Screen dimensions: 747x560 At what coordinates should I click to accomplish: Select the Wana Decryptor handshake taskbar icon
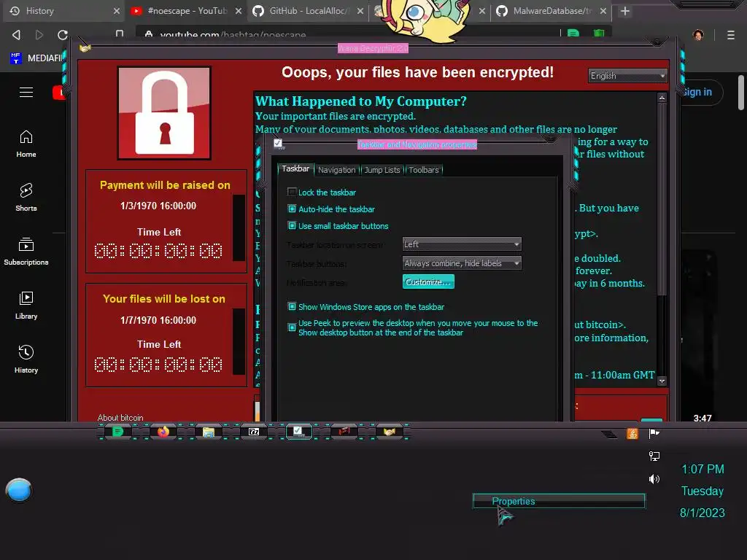coord(390,432)
